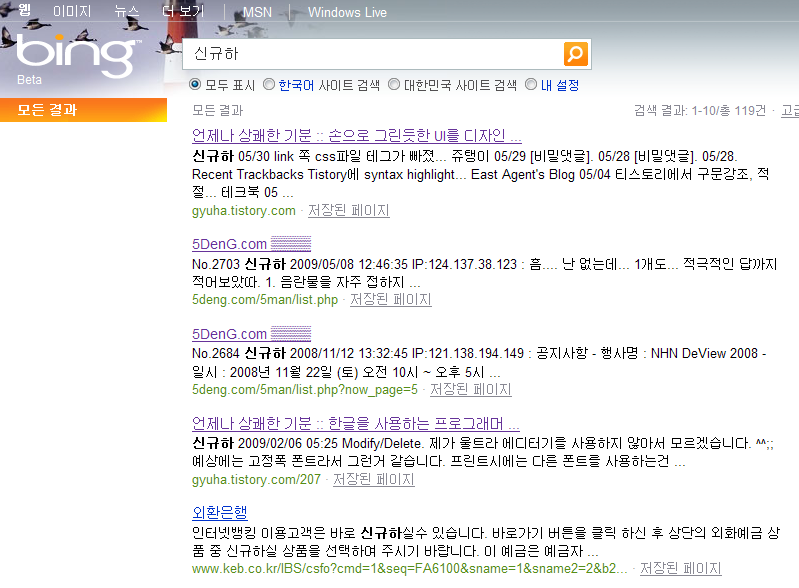Open the 한국어 link in search options

[x=296, y=85]
